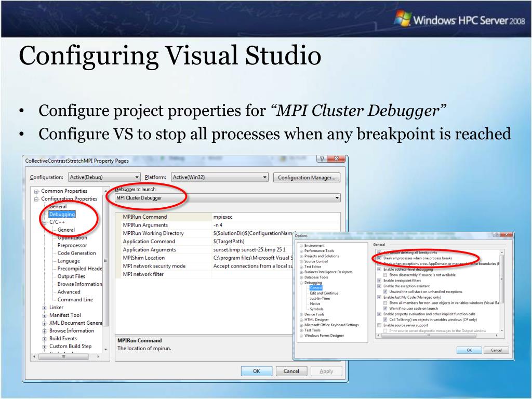Viewport: 532px width, 399px height.
Task: Click the Options list vertical scrollbar
Action: point(502,291)
